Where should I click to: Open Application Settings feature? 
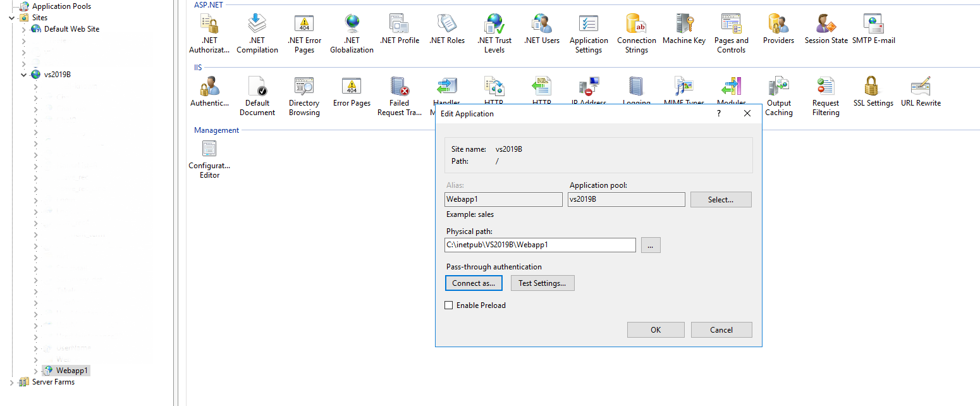pos(589,34)
